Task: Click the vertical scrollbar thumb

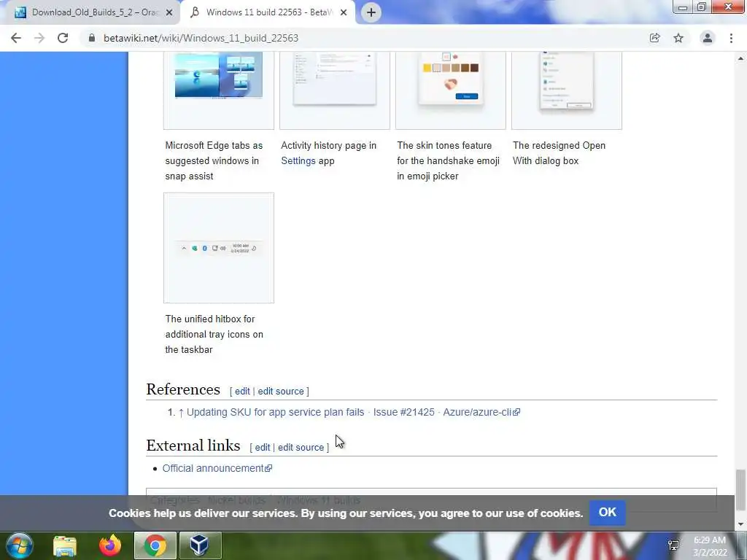Action: [740, 489]
